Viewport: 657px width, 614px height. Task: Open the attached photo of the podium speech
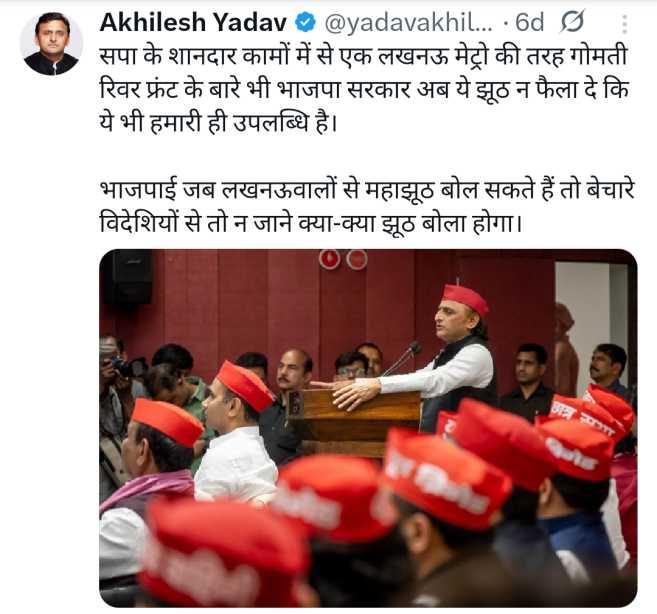click(x=368, y=428)
